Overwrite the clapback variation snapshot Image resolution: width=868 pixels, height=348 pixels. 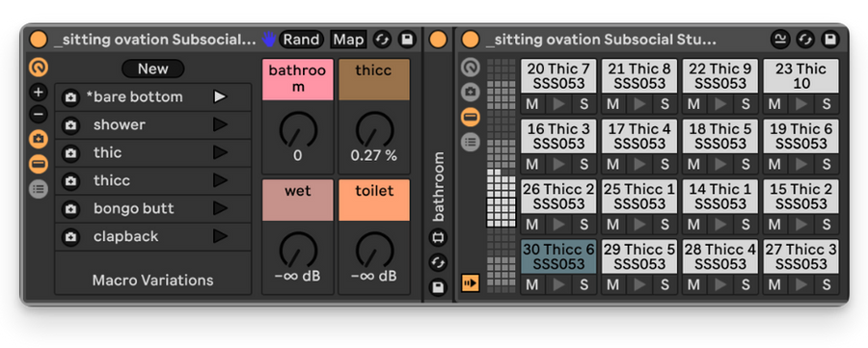[x=70, y=237]
